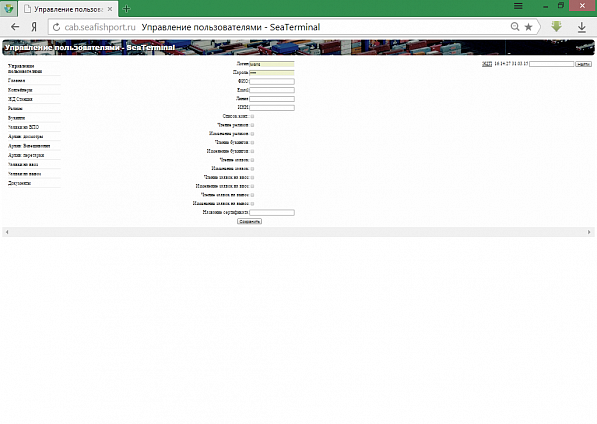Open 'Документы' in the left menu
Screen dimensions: 597x424
point(19,183)
